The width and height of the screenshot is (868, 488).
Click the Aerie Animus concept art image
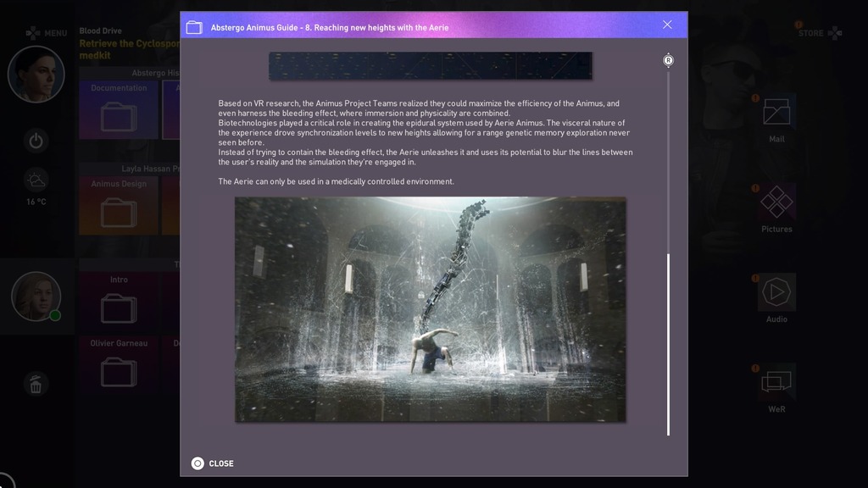click(x=430, y=309)
